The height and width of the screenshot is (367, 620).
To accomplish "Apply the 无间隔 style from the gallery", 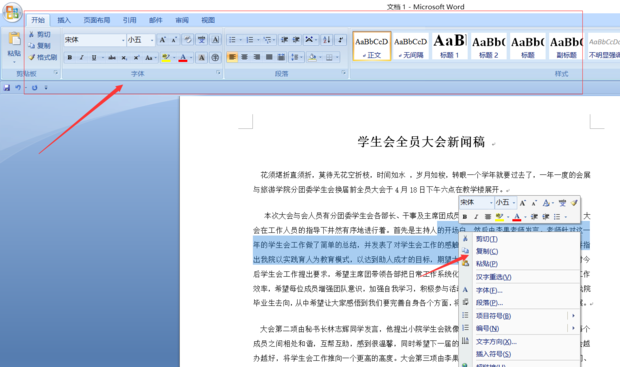I will coord(411,46).
